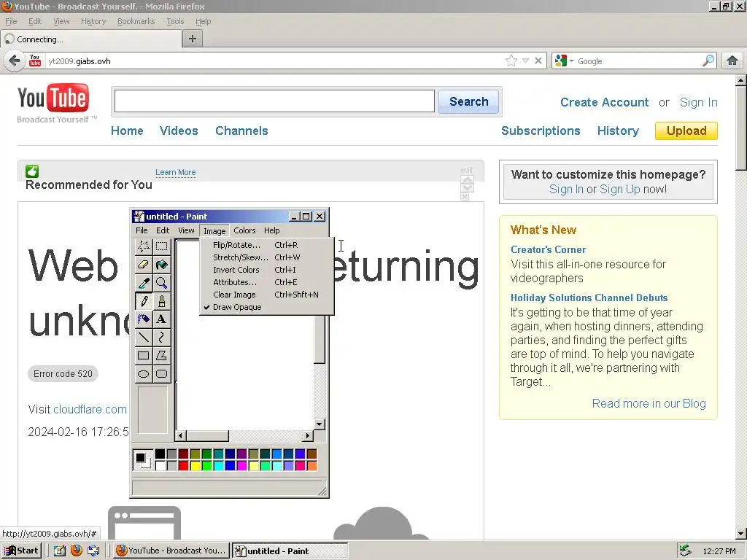Go to YouTube Videos tab link
This screenshot has width=747, height=560.
coord(179,131)
